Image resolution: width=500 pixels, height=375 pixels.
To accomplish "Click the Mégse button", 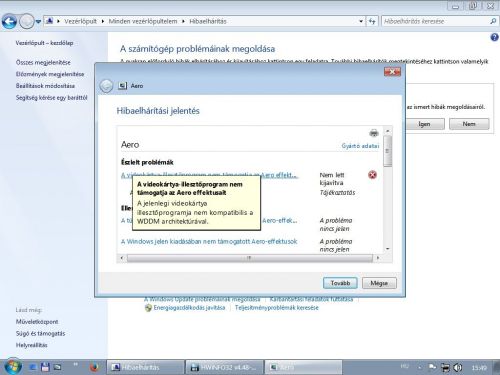I will pyautogui.click(x=379, y=283).
